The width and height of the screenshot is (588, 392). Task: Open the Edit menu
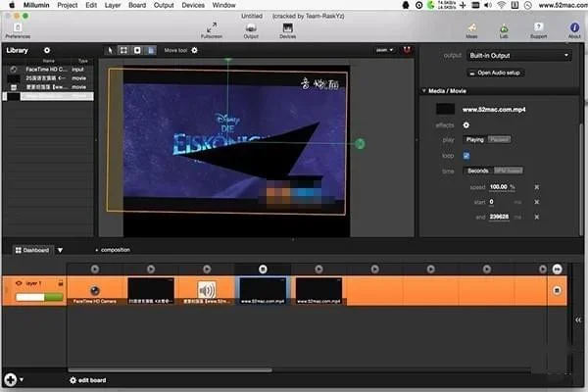pos(91,5)
